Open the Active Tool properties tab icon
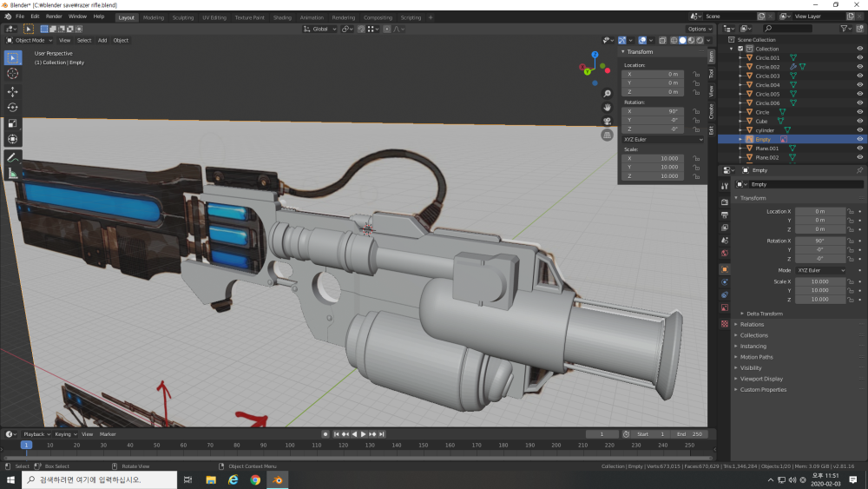 pos(725,186)
